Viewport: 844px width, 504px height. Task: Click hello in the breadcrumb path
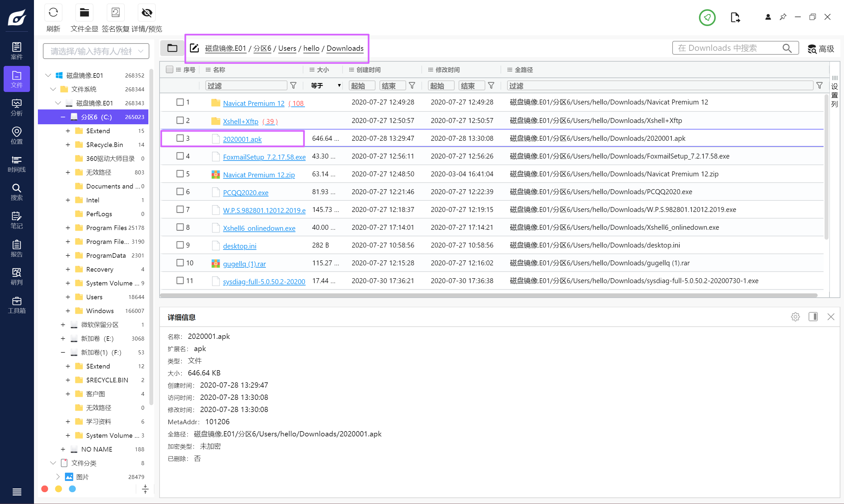click(311, 48)
